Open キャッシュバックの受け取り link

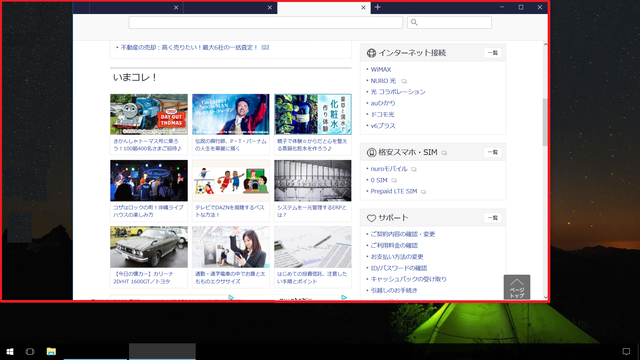click(x=408, y=279)
